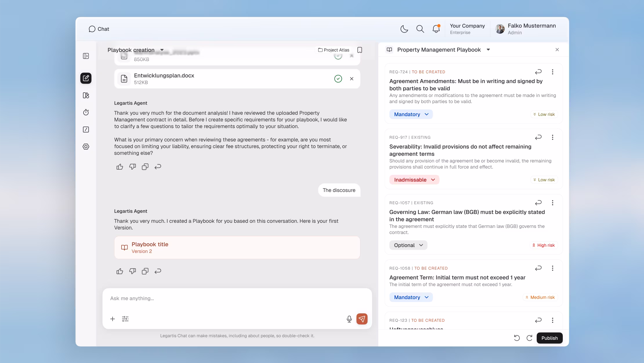Screen dimensions: 644x363
Task: Undo last playbook change
Action: coord(517,338)
